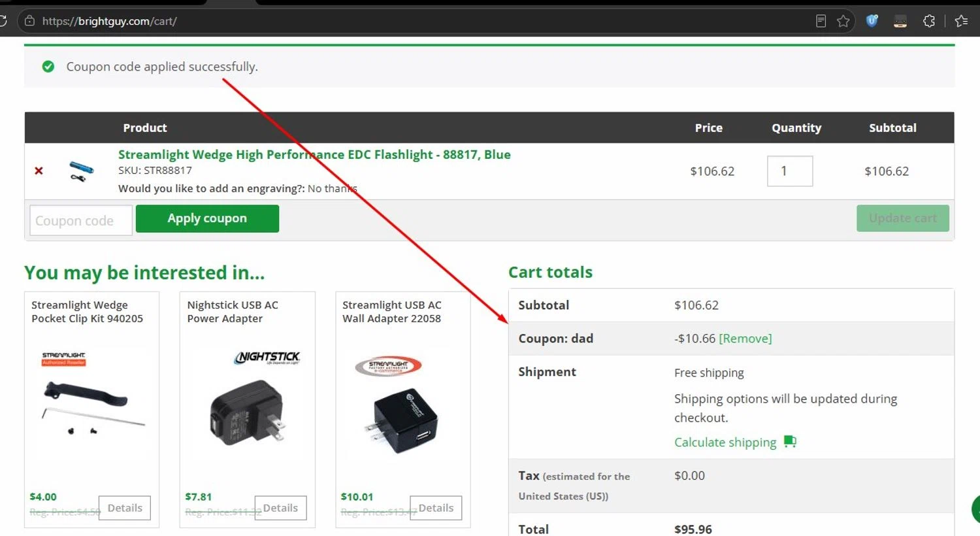Viewport: 980px width, 536px height.
Task: Click the quantity field showing 1
Action: point(790,171)
